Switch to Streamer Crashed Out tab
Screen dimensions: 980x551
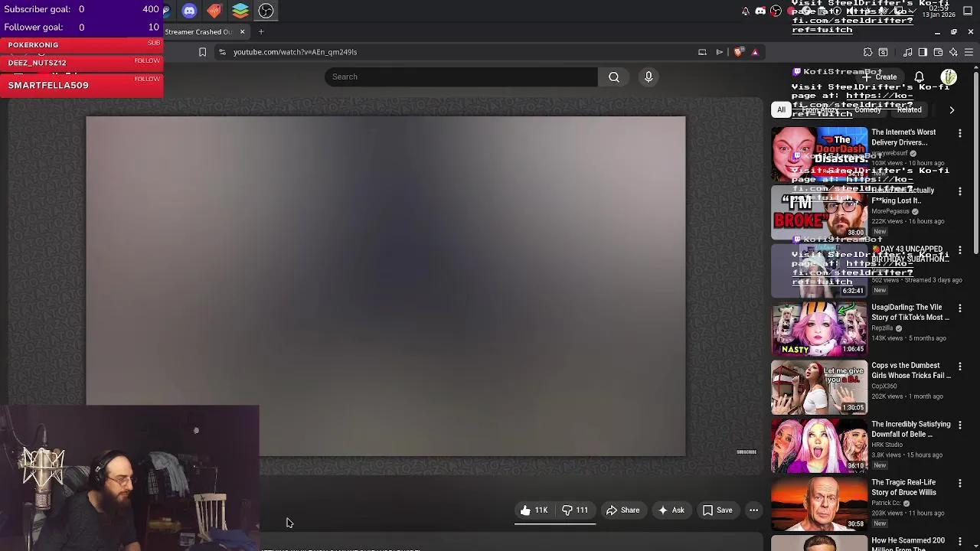point(198,31)
